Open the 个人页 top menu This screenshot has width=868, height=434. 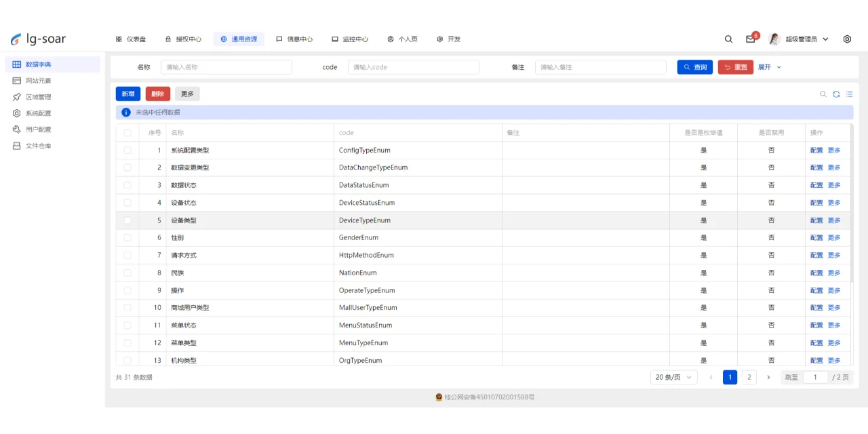coord(402,39)
